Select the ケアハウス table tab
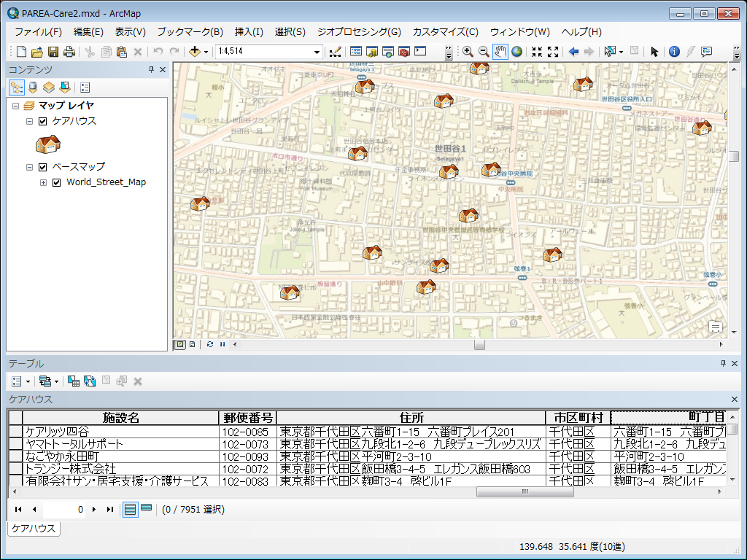Viewport: 747px width, 560px height. click(34, 528)
